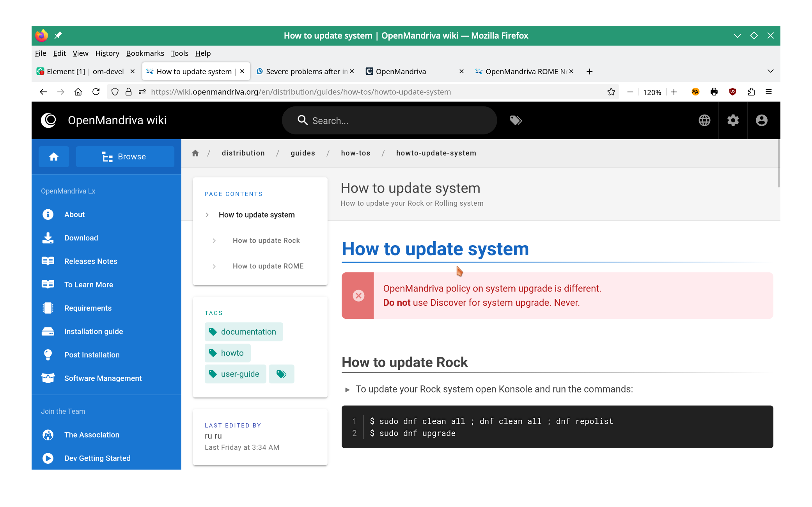
Task: Open the browse tags icon beside search
Action: [516, 120]
